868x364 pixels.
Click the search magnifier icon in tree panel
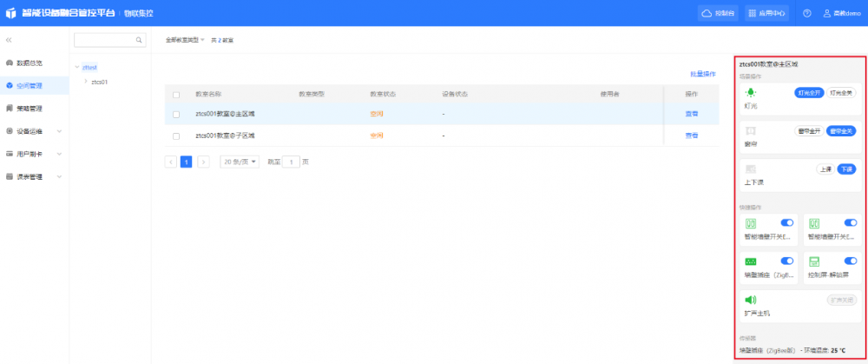click(140, 40)
